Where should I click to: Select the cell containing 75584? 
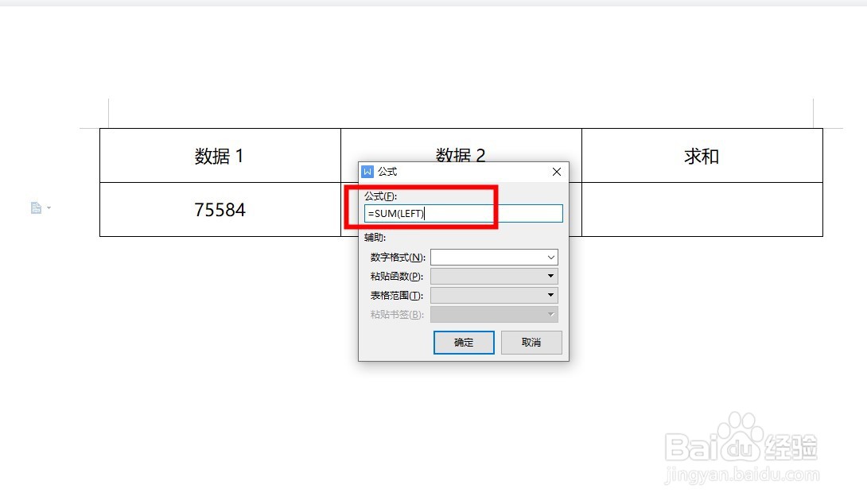(220, 209)
